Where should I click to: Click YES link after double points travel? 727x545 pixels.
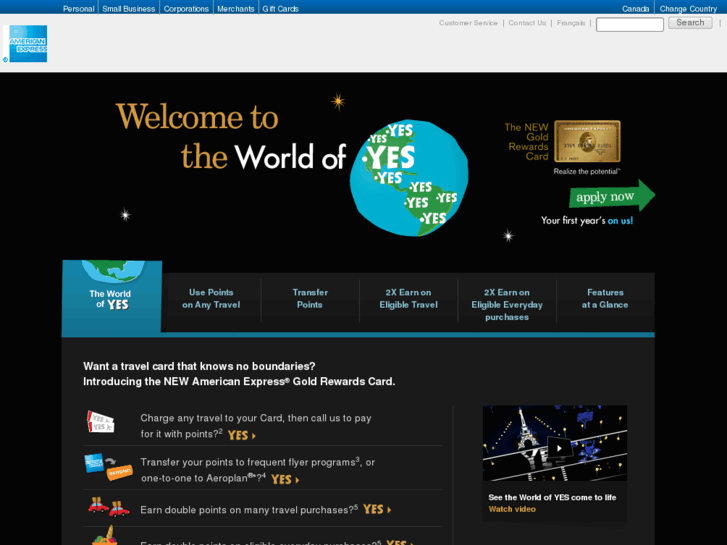click(x=377, y=509)
